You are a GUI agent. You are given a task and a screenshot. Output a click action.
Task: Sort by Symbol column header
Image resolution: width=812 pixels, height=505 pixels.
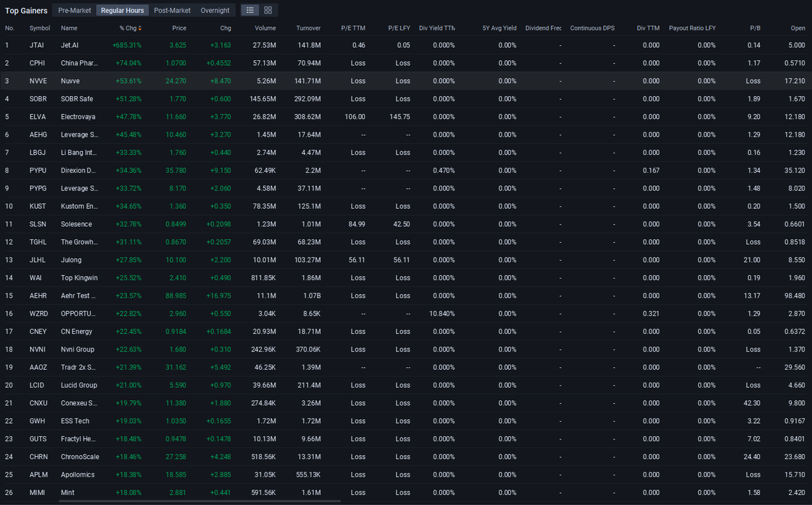coord(39,28)
